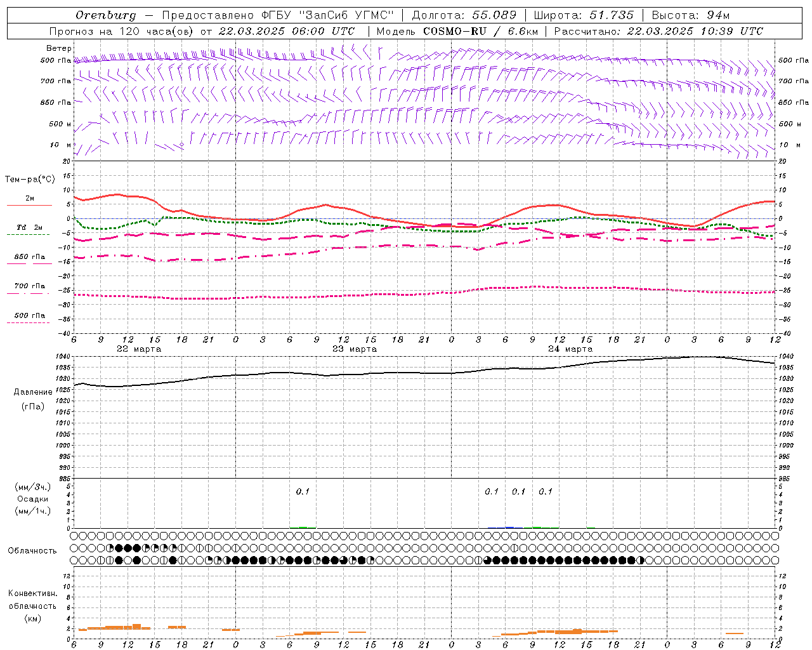This screenshot has height=650, width=812.
Task: Click the 700 гПа temperature legend entry
Action: point(29,286)
